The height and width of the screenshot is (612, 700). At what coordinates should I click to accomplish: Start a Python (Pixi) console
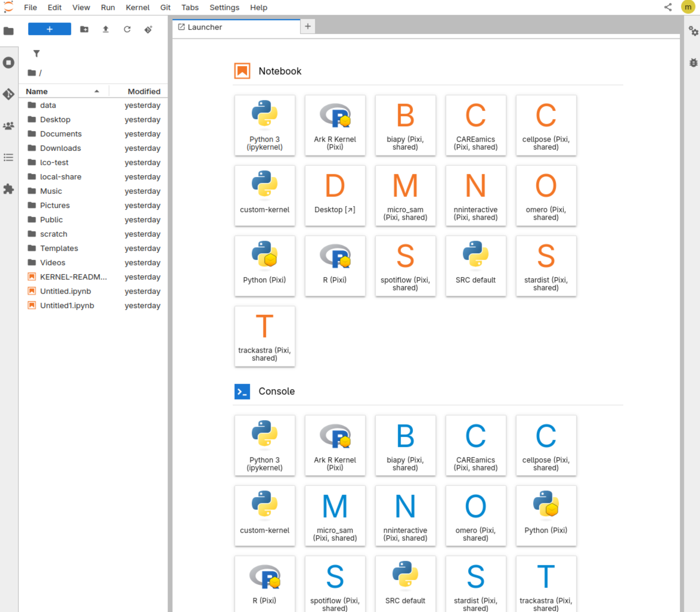point(546,516)
